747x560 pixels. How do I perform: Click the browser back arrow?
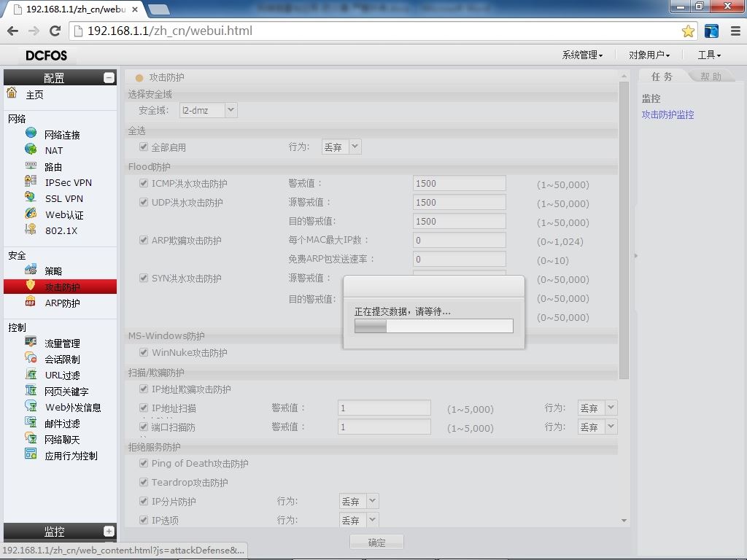[x=13, y=31]
